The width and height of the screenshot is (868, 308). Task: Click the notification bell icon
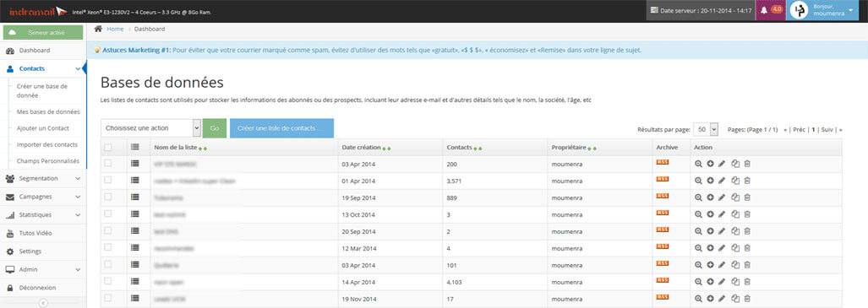tap(764, 10)
